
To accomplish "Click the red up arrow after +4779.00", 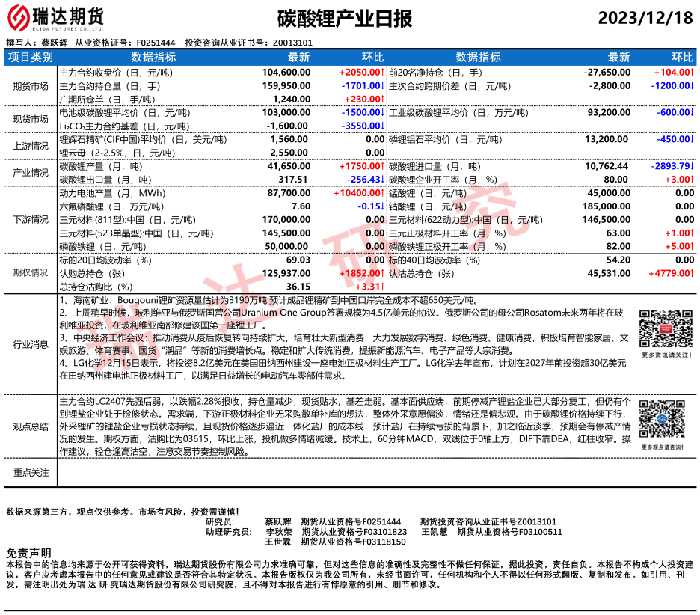I will [x=693, y=273].
